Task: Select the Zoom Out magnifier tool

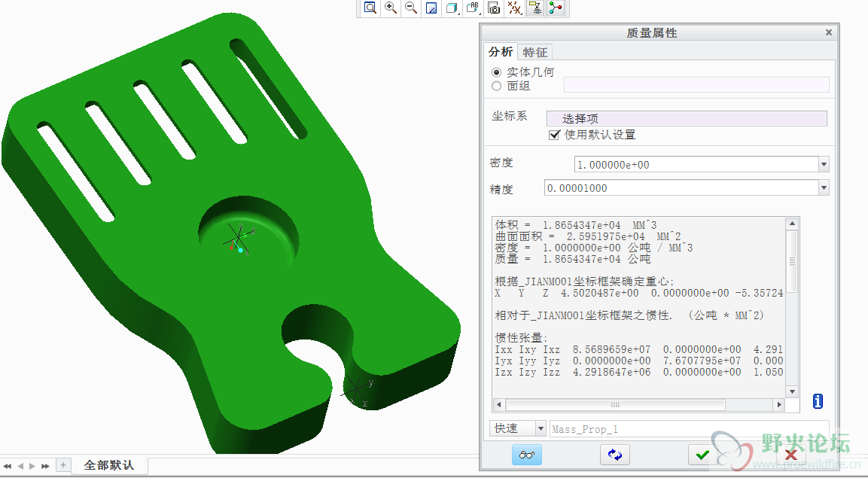Action: (x=411, y=8)
